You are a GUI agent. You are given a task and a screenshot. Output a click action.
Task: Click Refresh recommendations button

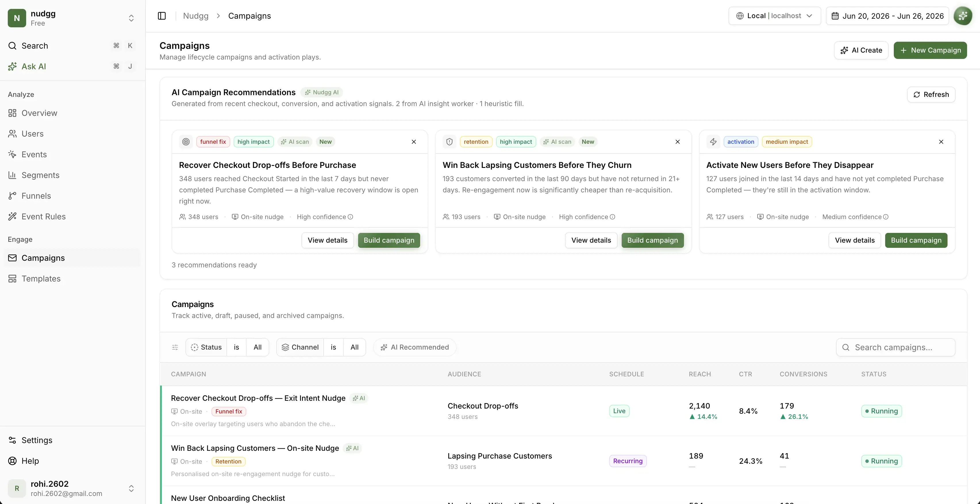(x=931, y=94)
